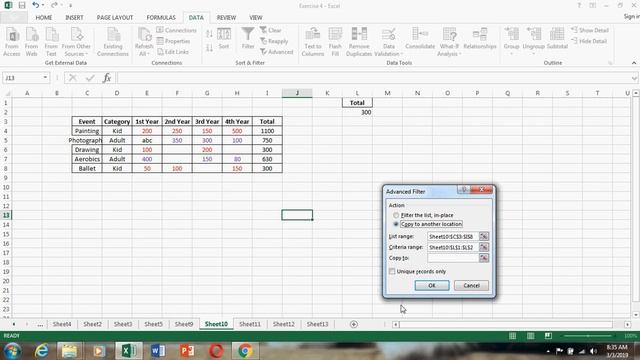Click the Subtotal icon
The height and width of the screenshot is (360, 640).
[557, 38]
